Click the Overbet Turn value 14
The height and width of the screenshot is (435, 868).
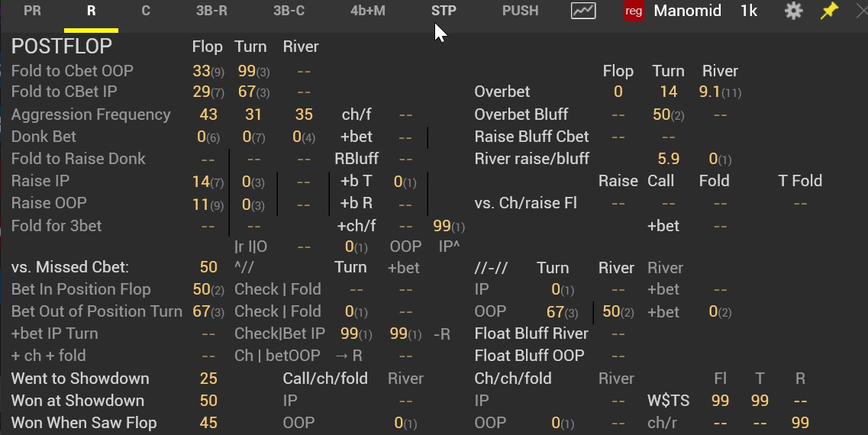coord(668,92)
